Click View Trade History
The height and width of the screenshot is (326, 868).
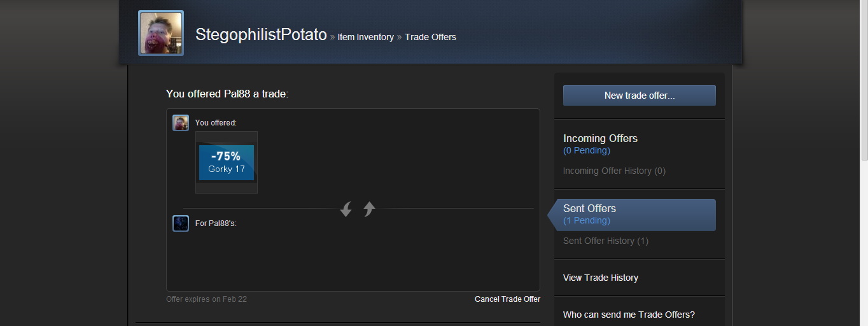(x=601, y=278)
